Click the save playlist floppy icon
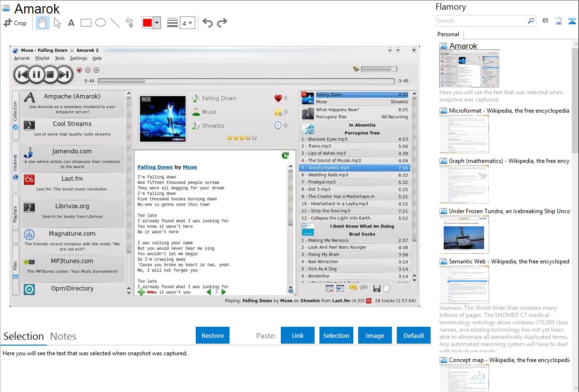Image resolution: width=579 pixels, height=392 pixels. click(x=376, y=289)
